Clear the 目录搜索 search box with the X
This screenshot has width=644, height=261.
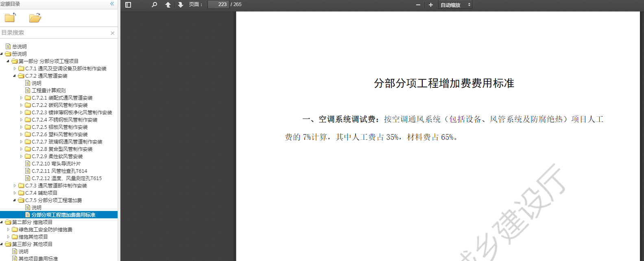pyautogui.click(x=113, y=33)
